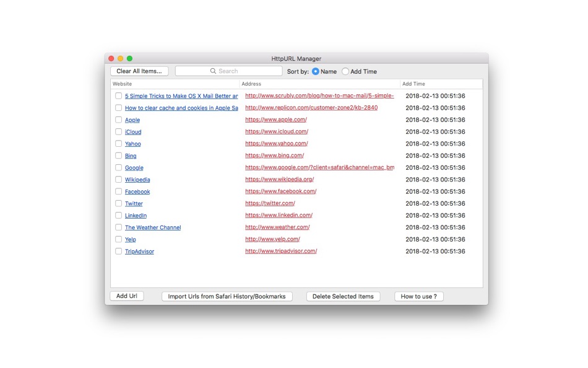This screenshot has width=588, height=368.
Task: Follow the scrubly.com address link
Action: pos(319,96)
